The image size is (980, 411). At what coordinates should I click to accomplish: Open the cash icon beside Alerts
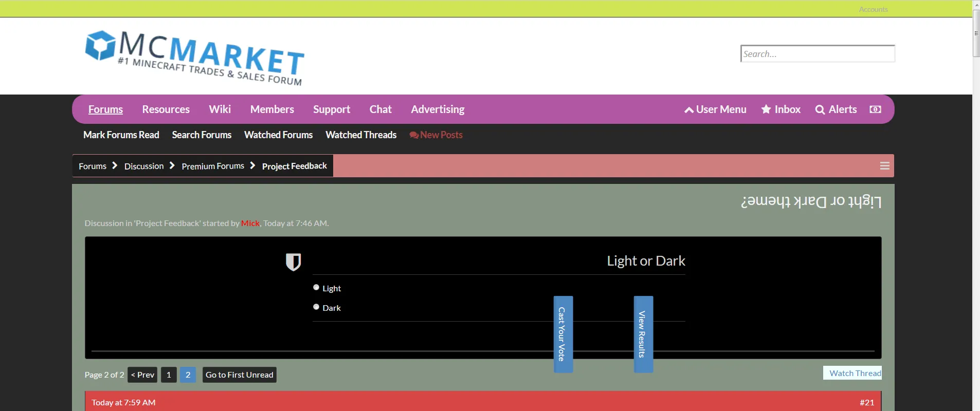click(x=875, y=109)
